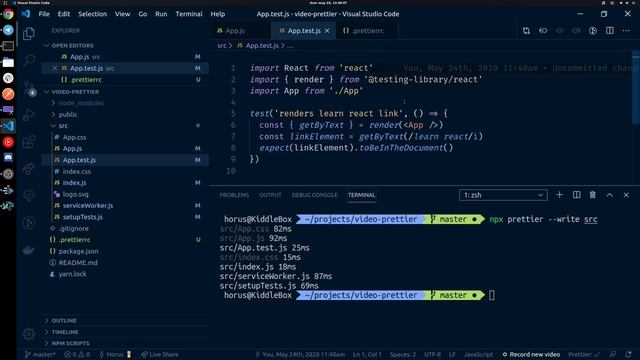Image resolution: width=640 pixels, height=360 pixels.
Task: Maximize the panel with the up chevron
Action: pos(609,195)
